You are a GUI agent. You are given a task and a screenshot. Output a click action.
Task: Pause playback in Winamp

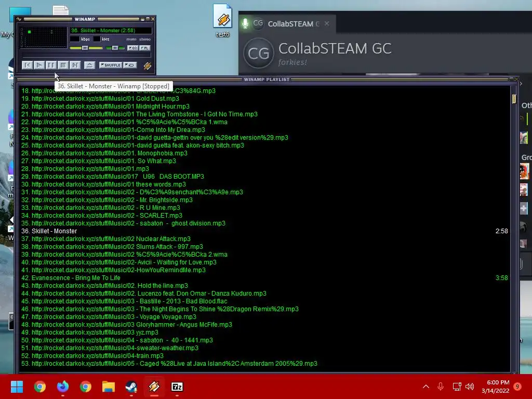point(51,65)
